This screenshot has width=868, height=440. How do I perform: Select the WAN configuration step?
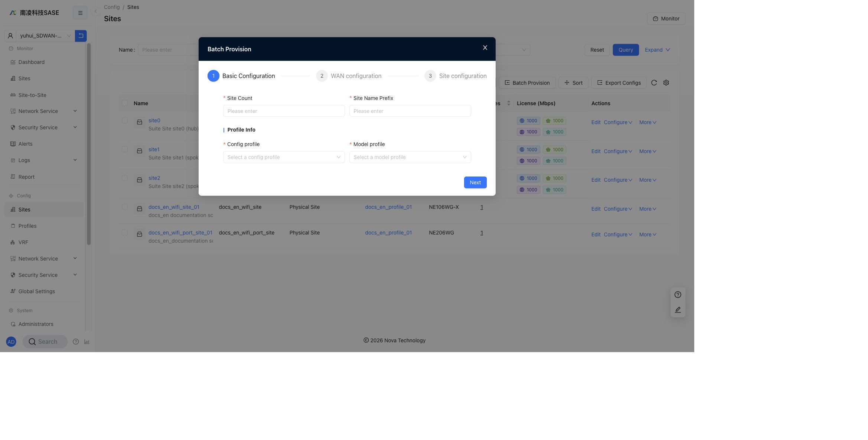tap(349, 76)
